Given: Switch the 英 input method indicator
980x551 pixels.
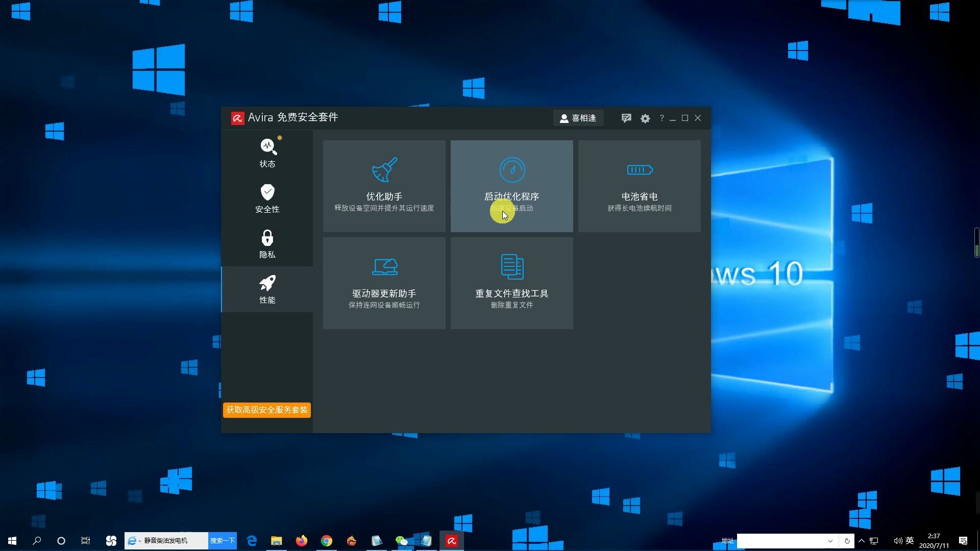Looking at the screenshot, I should point(910,540).
